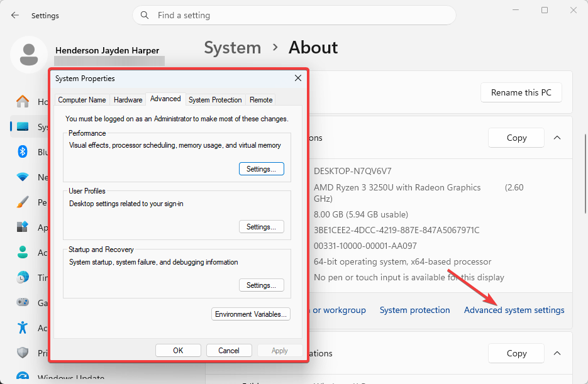The width and height of the screenshot is (588, 384).
Task: Open the Accessibility figure icon
Action: pos(23,327)
